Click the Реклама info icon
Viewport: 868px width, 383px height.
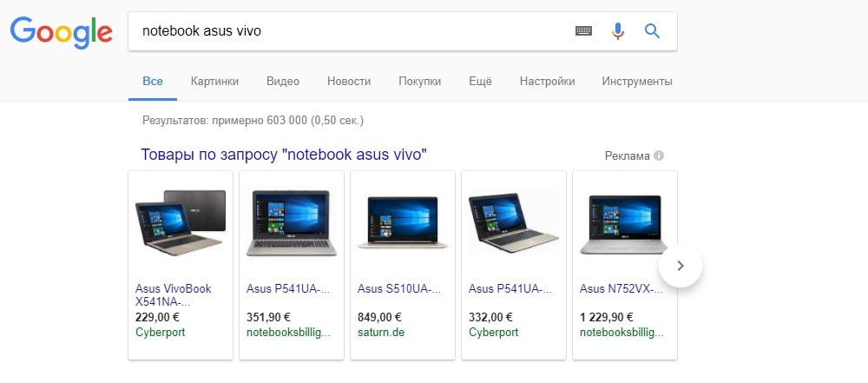659,155
